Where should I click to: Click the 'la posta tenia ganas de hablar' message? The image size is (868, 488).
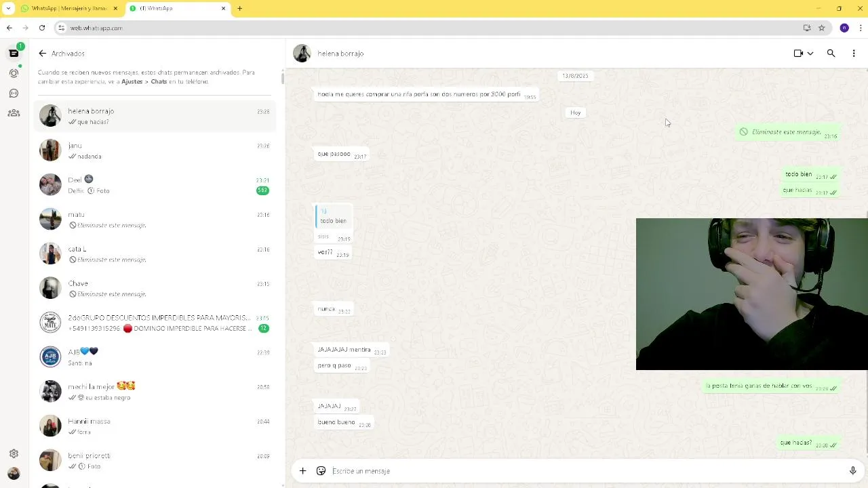point(770,386)
